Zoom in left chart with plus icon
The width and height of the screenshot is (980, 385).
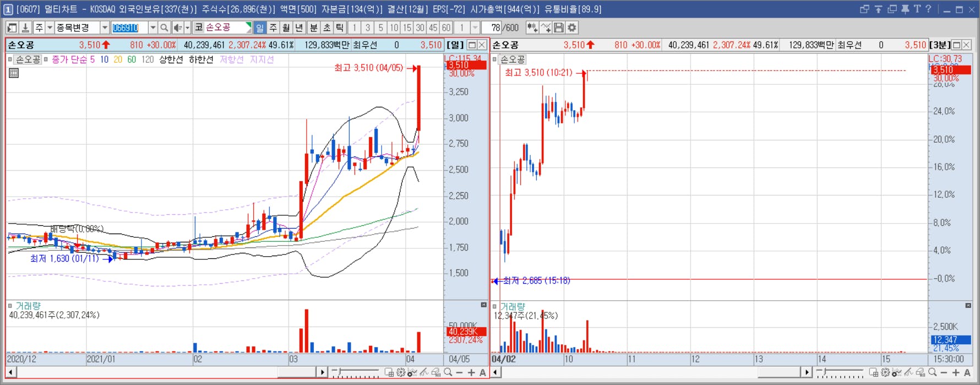(x=471, y=373)
